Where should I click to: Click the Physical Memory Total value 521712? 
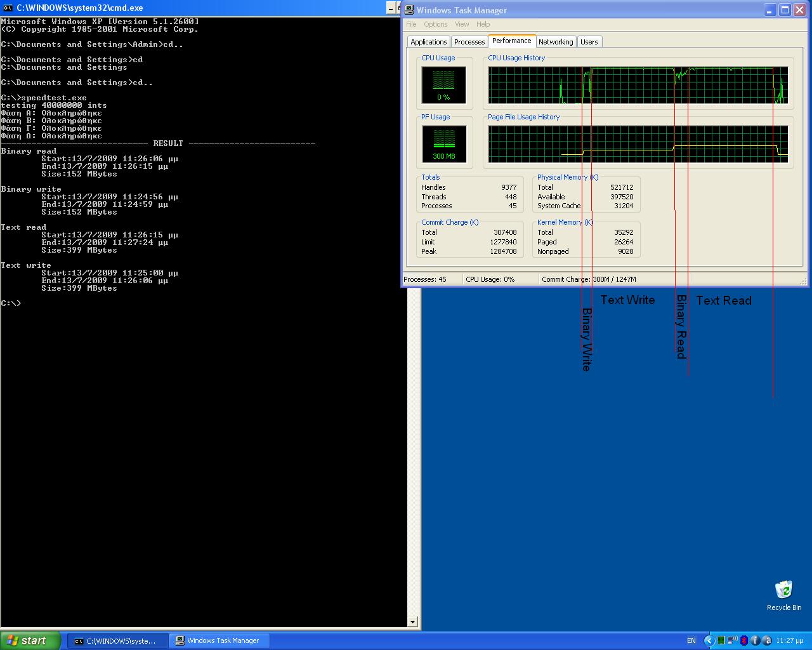[621, 187]
